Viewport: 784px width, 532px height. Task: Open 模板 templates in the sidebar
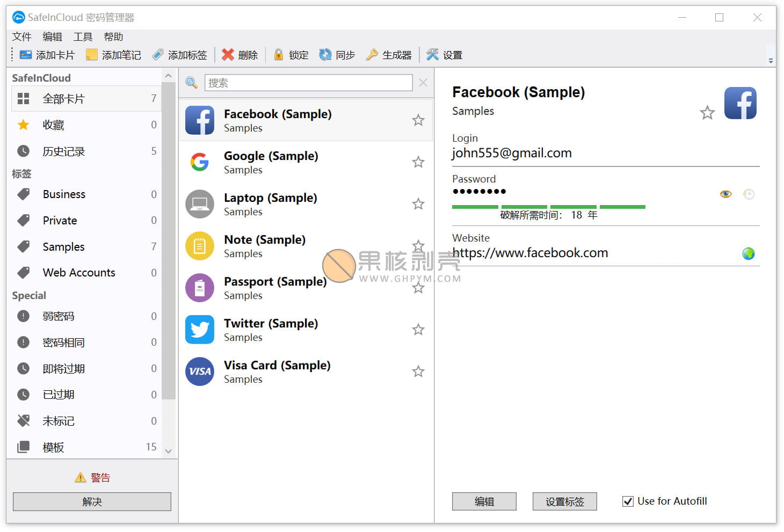click(86, 447)
